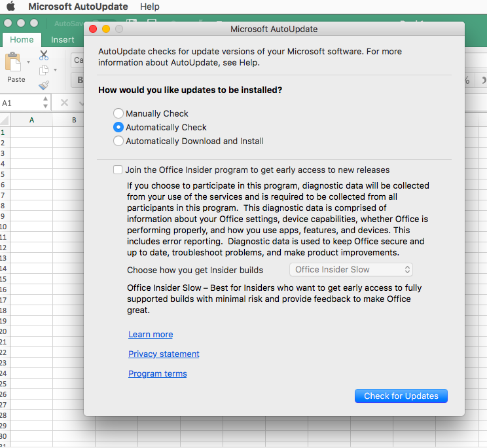The height and width of the screenshot is (448, 487).
Task: Click the Copy icon in ribbon
Action: (44, 70)
